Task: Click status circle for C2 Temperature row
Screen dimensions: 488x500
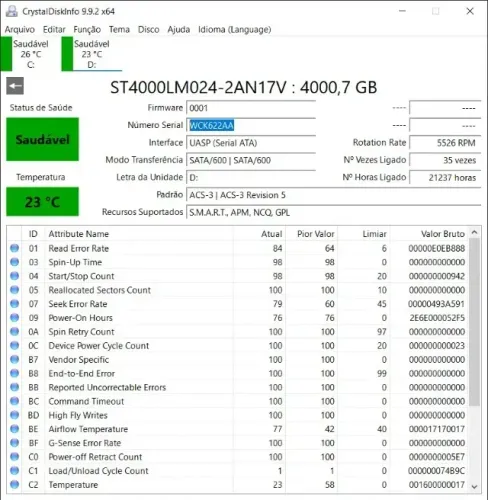Action: 14,484
